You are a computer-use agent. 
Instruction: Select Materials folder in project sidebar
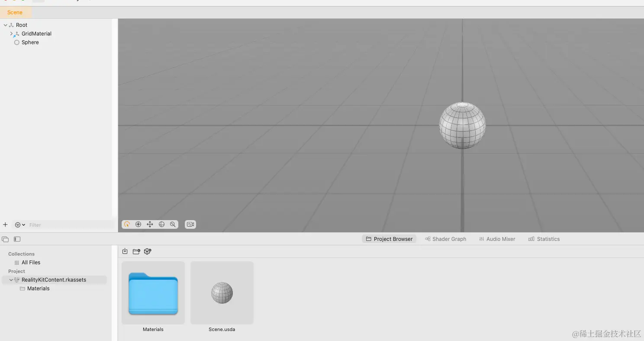point(38,289)
